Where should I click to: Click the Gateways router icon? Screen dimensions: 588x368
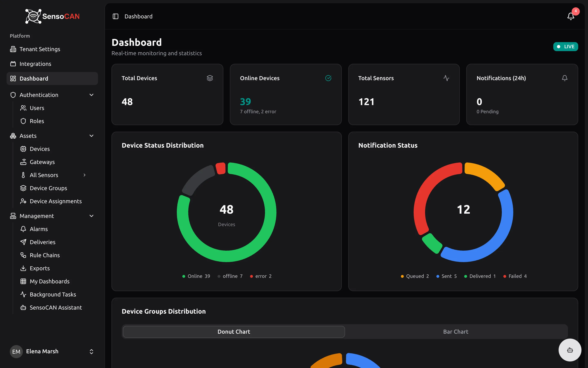[23, 162]
